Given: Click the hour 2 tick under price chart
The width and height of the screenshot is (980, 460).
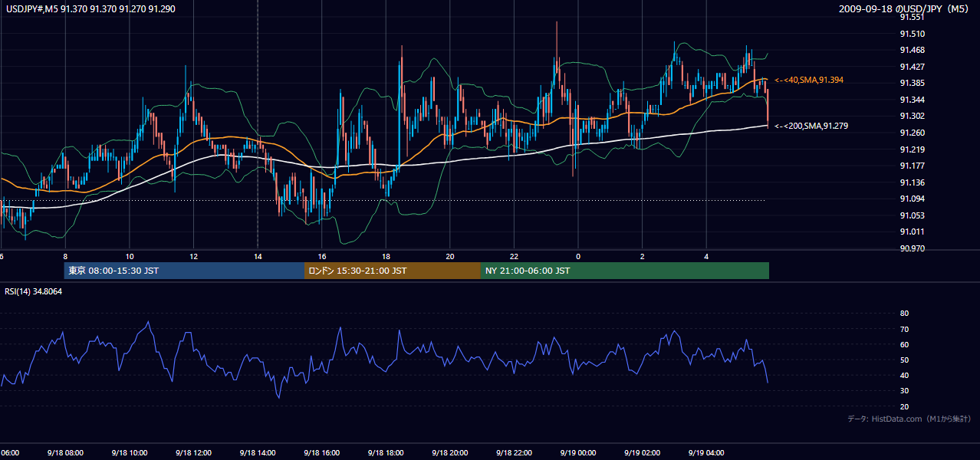Looking at the screenshot, I should (643, 256).
